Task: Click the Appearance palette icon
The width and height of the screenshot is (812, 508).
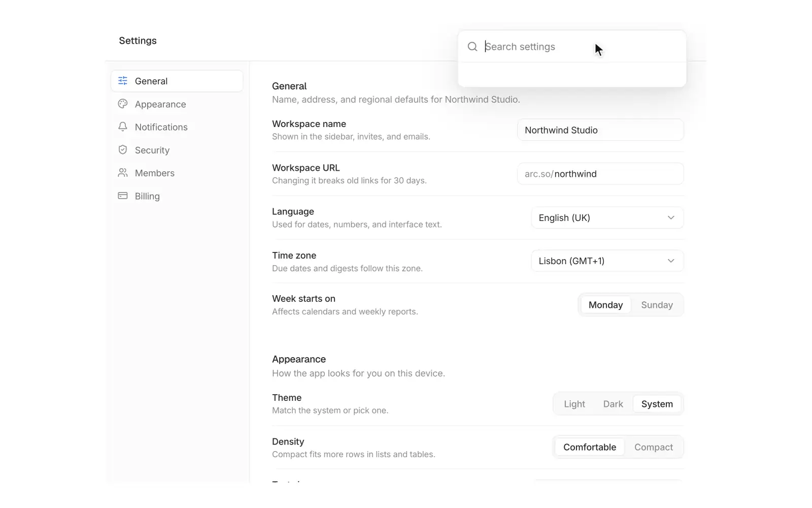Action: 123,104
